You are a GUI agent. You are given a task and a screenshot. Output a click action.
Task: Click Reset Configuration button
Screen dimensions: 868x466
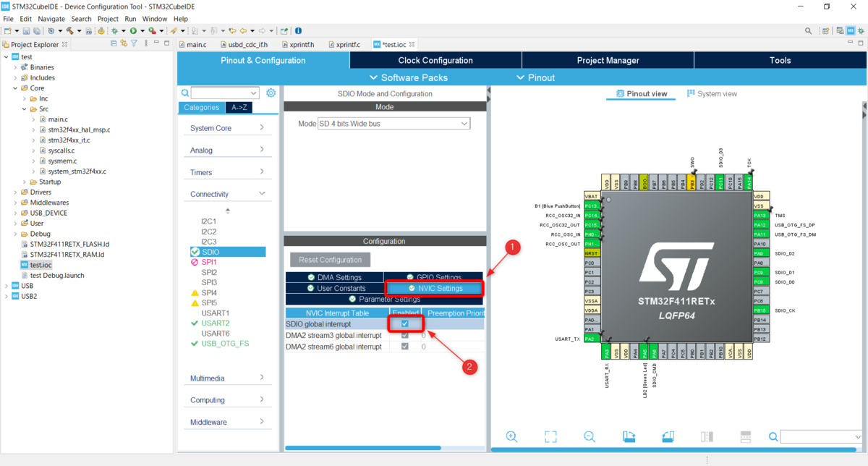[x=330, y=260]
